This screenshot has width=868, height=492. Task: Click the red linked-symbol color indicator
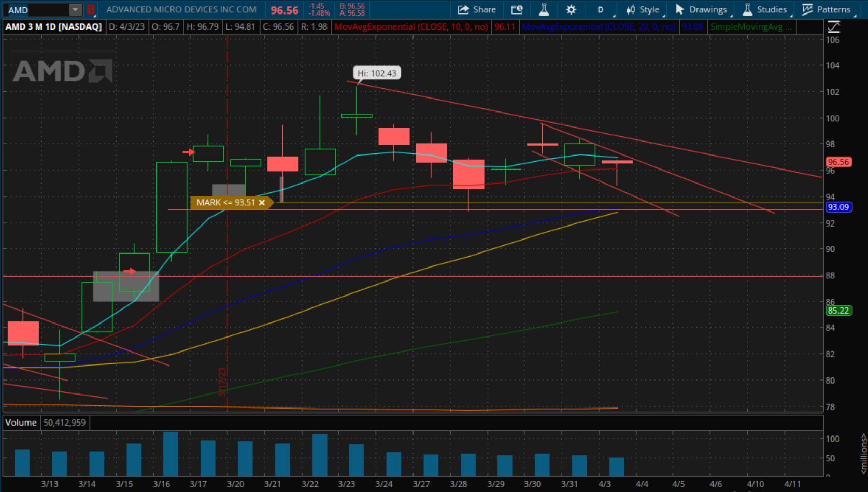pos(91,10)
